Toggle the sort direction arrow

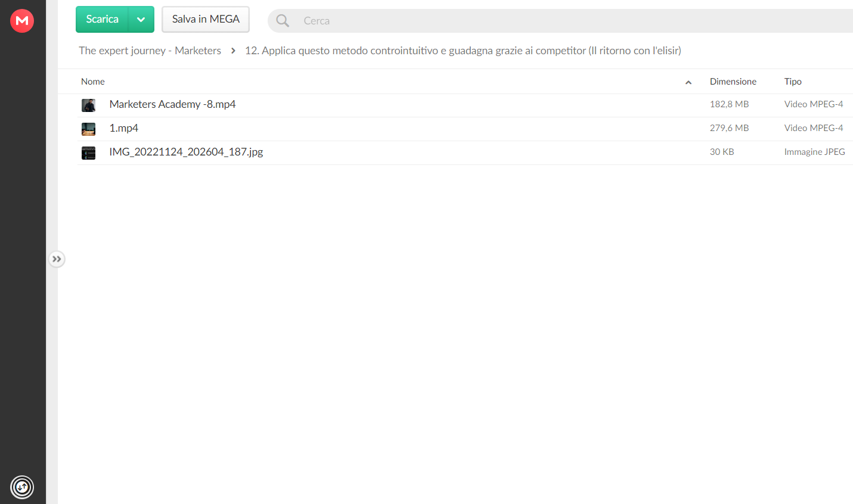(688, 82)
